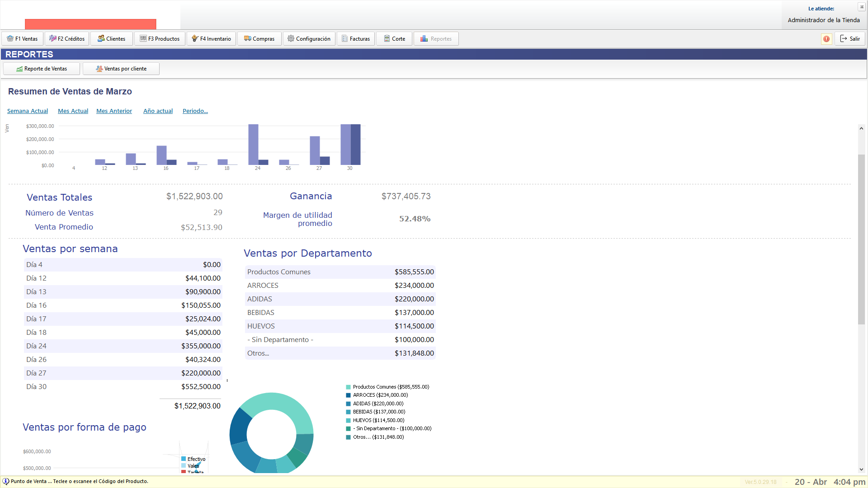Open the Corte section
The width and height of the screenshot is (868, 488).
pos(394,39)
